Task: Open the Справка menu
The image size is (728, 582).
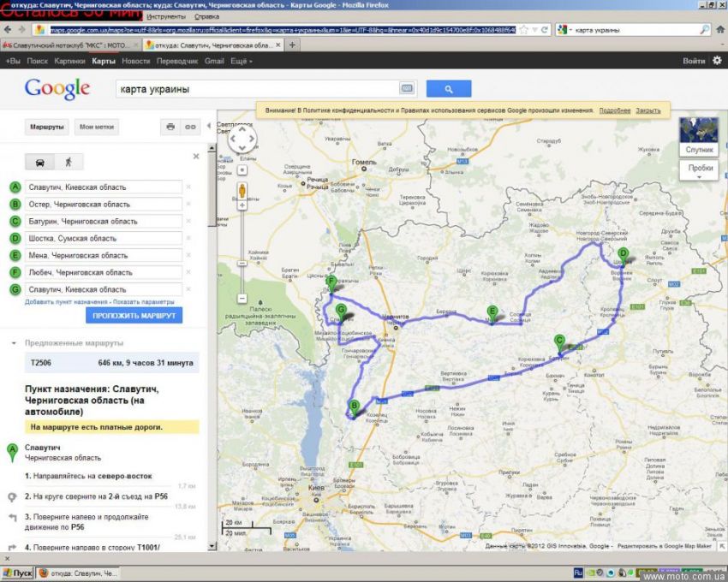Action: 206,17
